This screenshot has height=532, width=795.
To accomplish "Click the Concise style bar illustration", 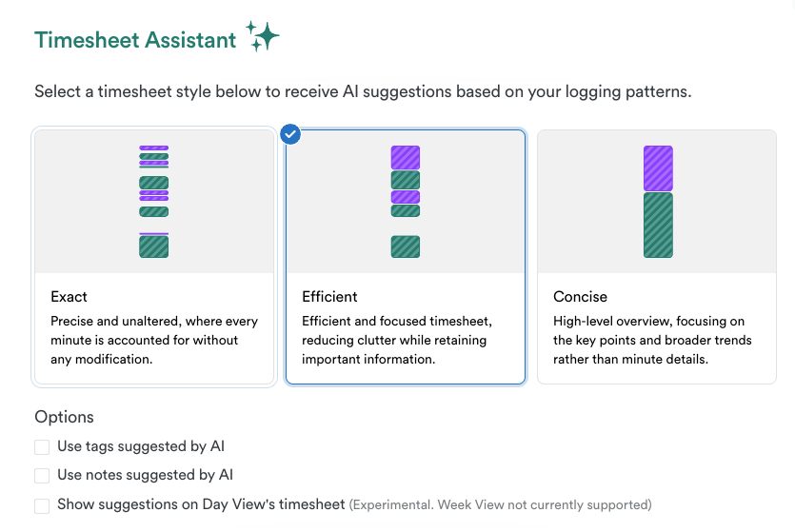I will coord(657,202).
